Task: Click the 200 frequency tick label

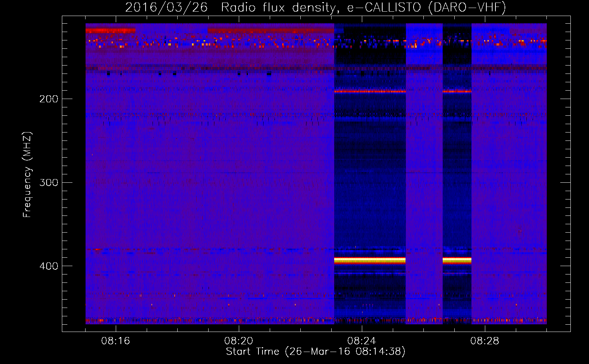Action: click(49, 99)
